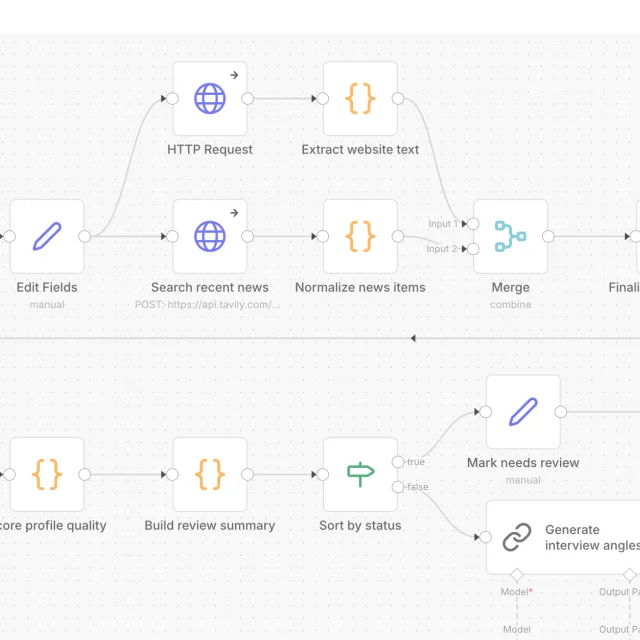Click the Mark needs review label
640x640 pixels.
(x=523, y=462)
